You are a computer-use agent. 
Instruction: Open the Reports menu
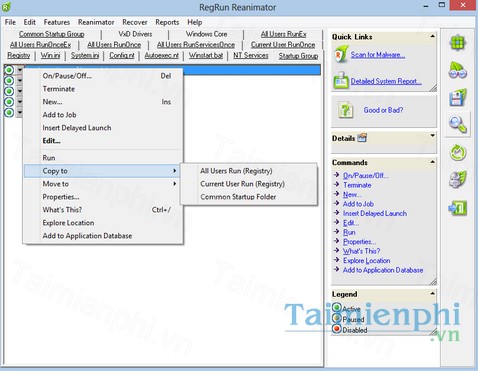pyautogui.click(x=167, y=22)
